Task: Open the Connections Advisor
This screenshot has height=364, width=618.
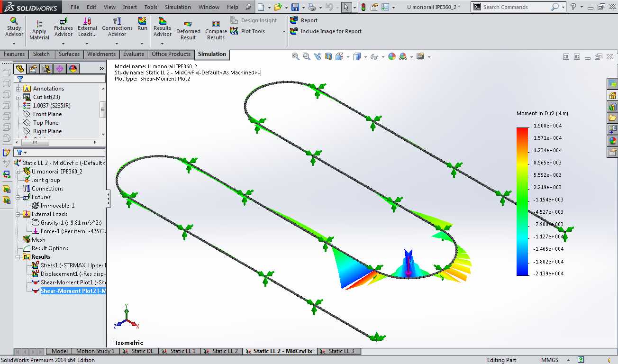Action: (117, 27)
